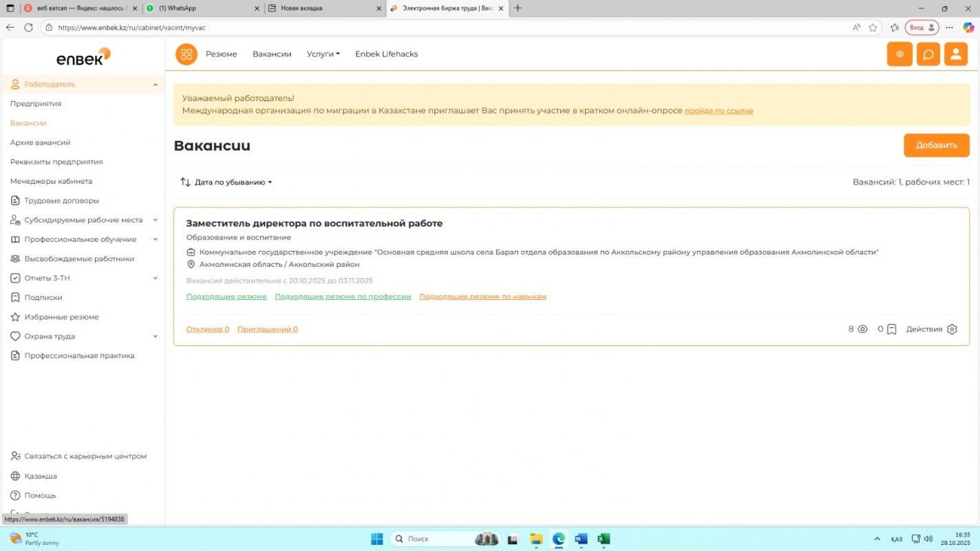Go to Резюме in top navigation
980x551 pixels.
(x=221, y=54)
